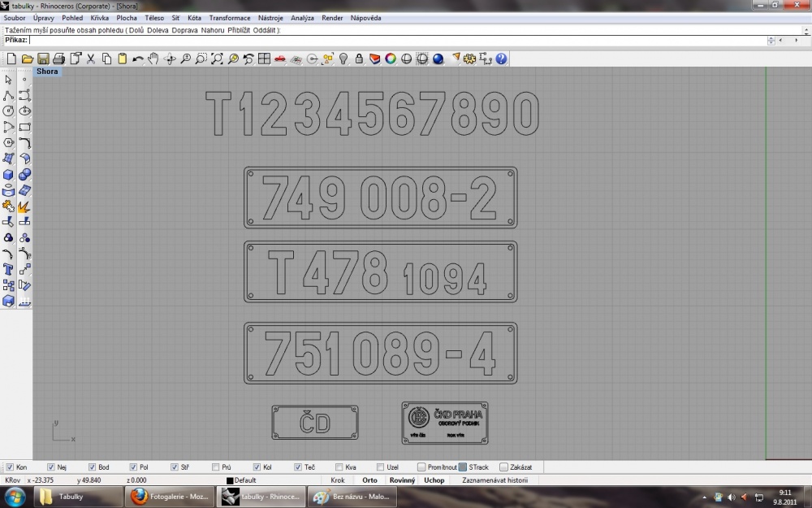Toggle Uchop in the status bar
The width and height of the screenshot is (812, 508).
click(x=434, y=480)
